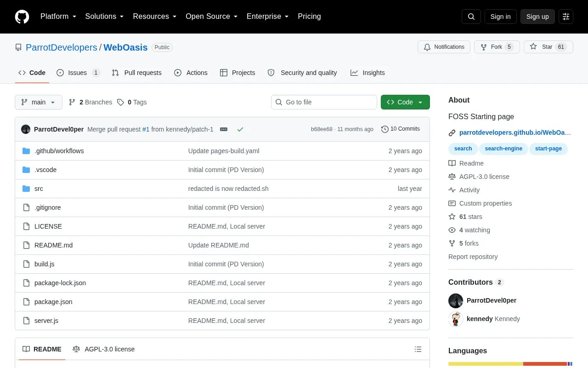Open the package.json file
Viewport: 588px width, 368px height.
[53, 302]
